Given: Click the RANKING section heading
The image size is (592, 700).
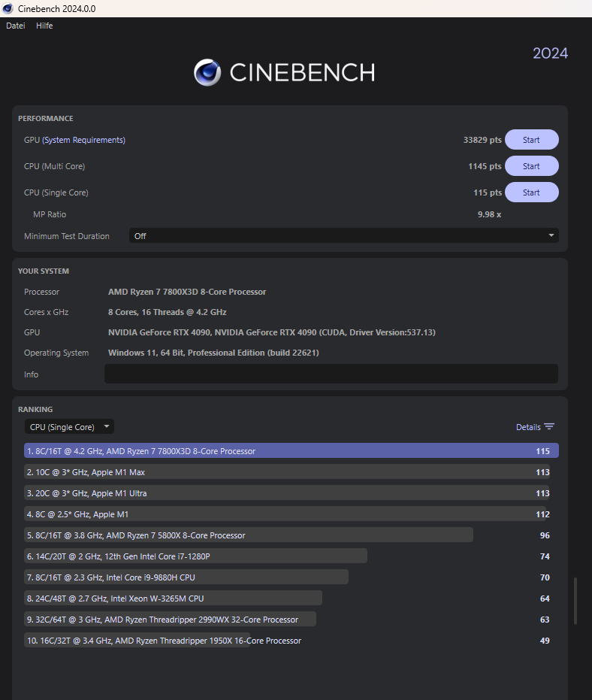Looking at the screenshot, I should 35,409.
